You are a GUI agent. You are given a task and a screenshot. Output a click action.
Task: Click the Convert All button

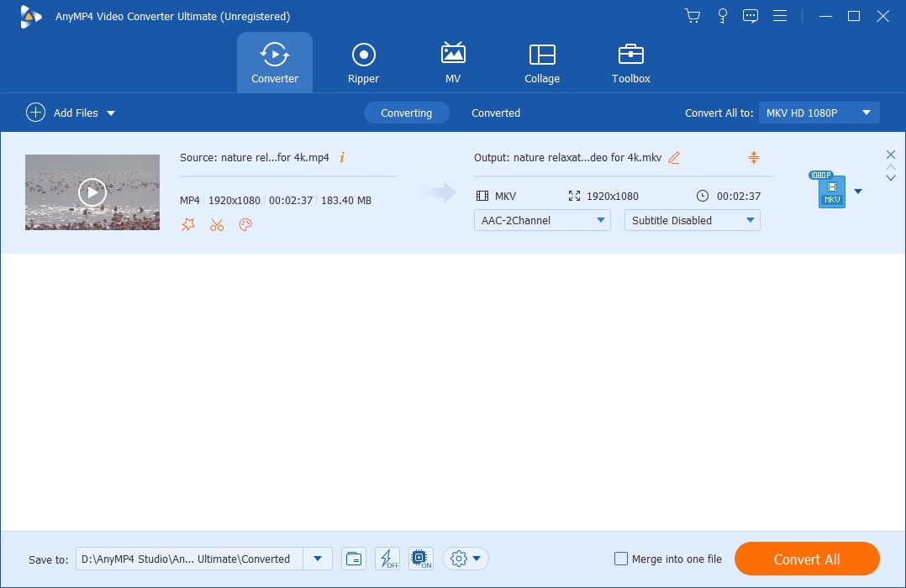click(807, 559)
